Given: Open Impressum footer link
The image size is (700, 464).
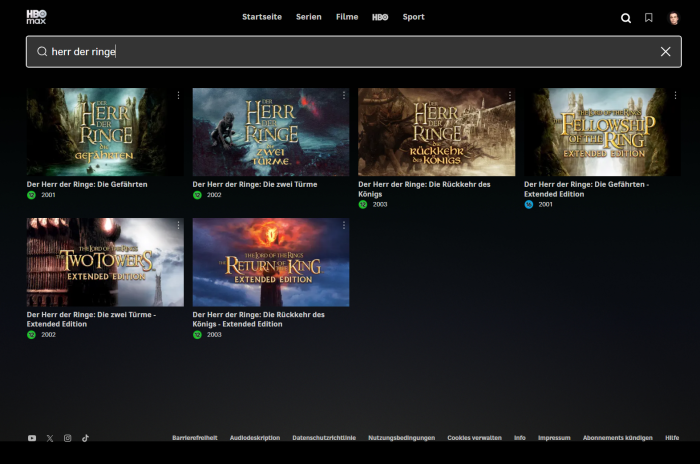Looking at the screenshot, I should [554, 438].
